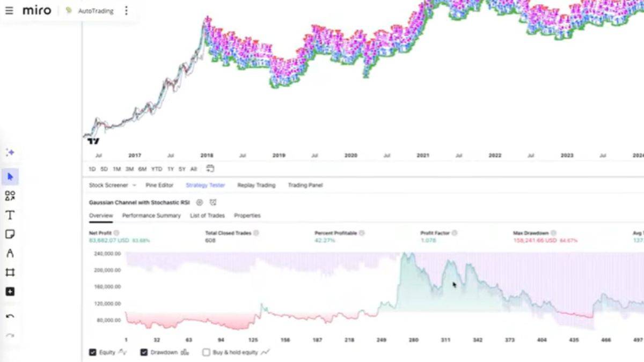Open the Miro hamburger main menu
This screenshot has height=362, width=644.
9,11
